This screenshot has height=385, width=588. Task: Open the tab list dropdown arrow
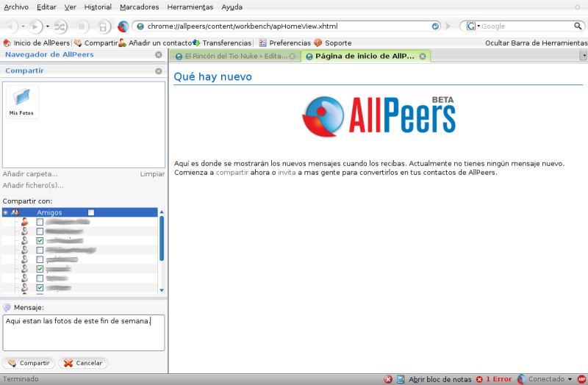(584, 56)
